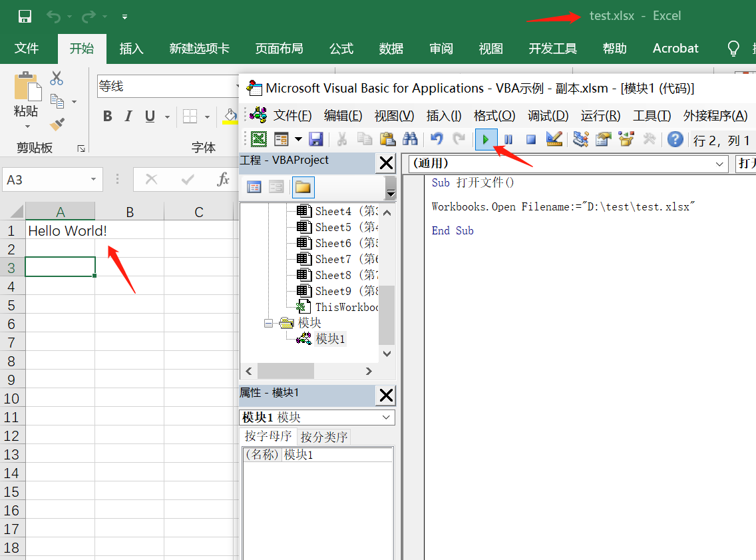The image size is (756, 560).
Task: Open the 剪贴板 dialog launcher
Action: point(81,148)
